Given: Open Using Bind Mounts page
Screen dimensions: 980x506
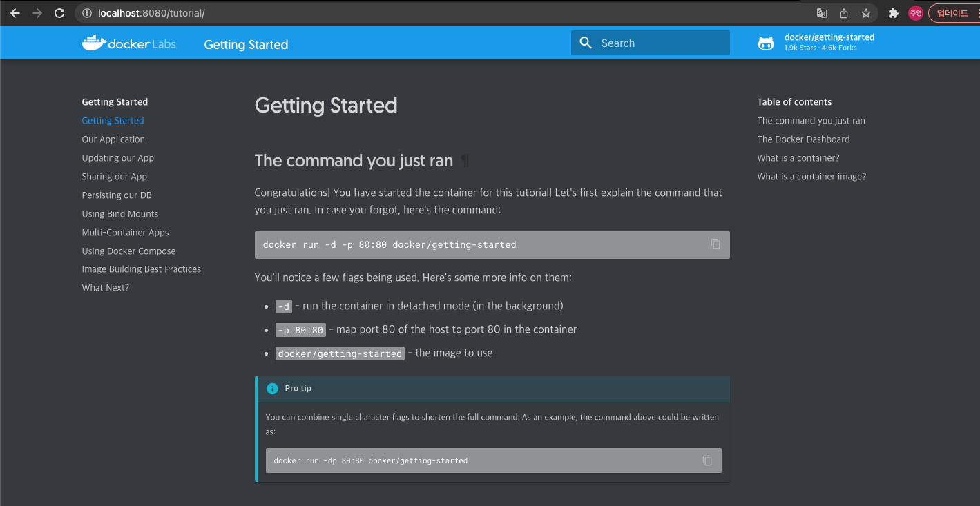Looking at the screenshot, I should tap(119, 214).
